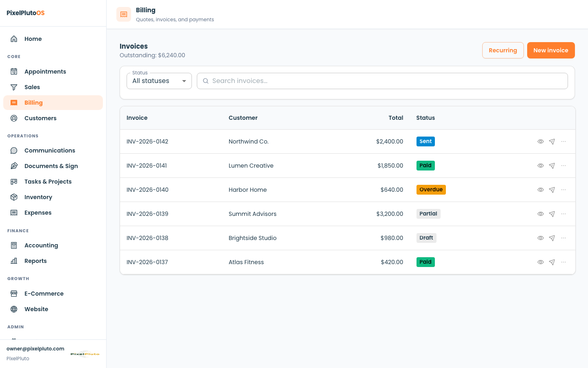Image resolution: width=588 pixels, height=368 pixels.
Task: Send Brightside Studio draft invoice
Action: (552, 238)
